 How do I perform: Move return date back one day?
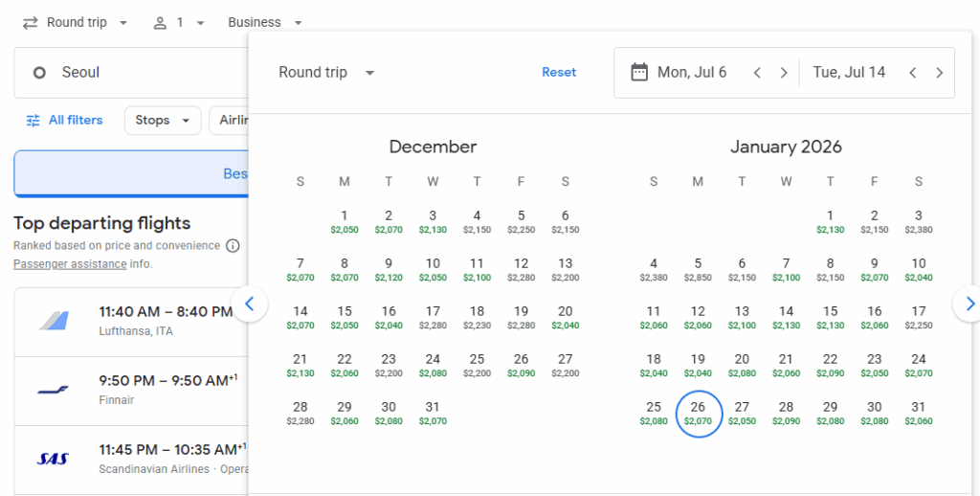tap(913, 73)
